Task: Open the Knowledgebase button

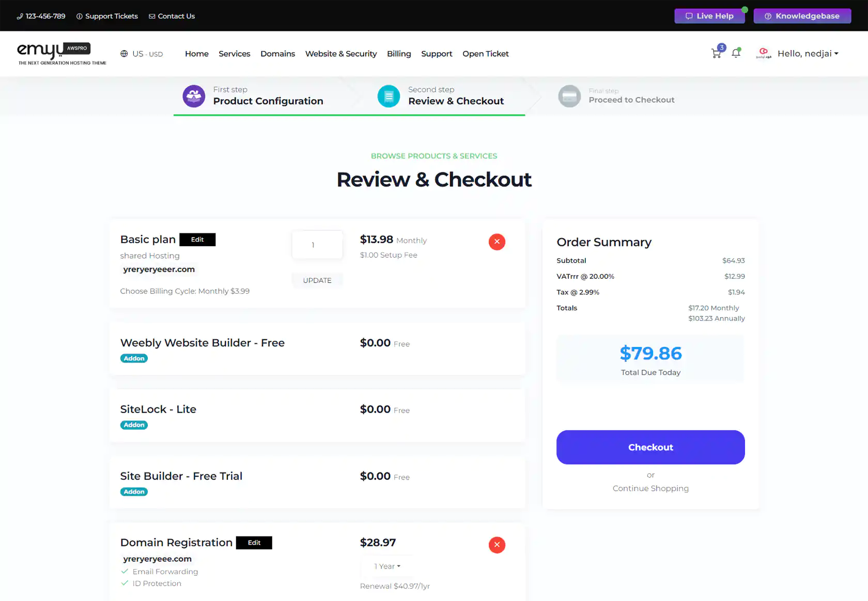Action: pyautogui.click(x=802, y=16)
